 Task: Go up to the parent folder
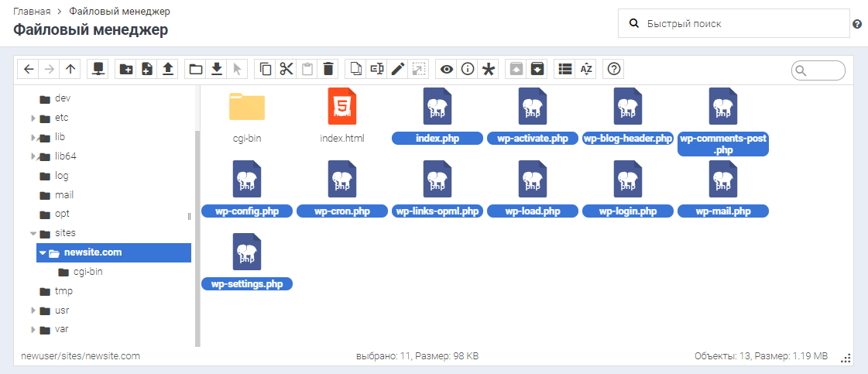pos(70,69)
